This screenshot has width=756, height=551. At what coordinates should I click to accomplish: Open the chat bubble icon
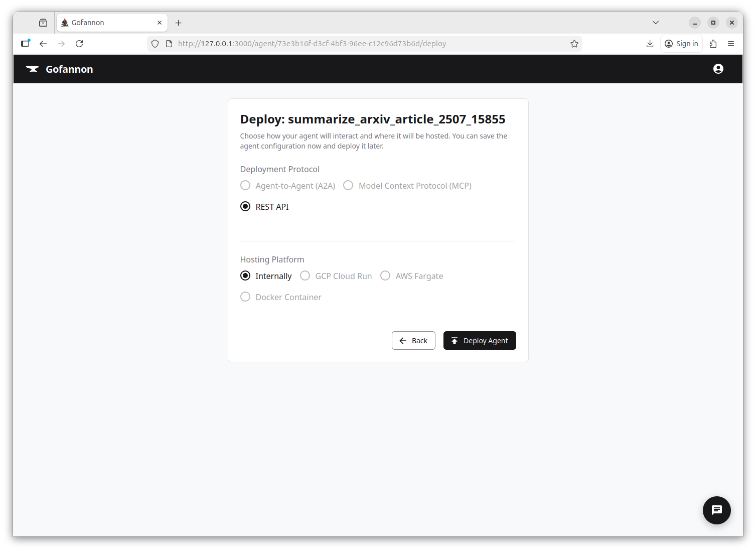coord(716,510)
